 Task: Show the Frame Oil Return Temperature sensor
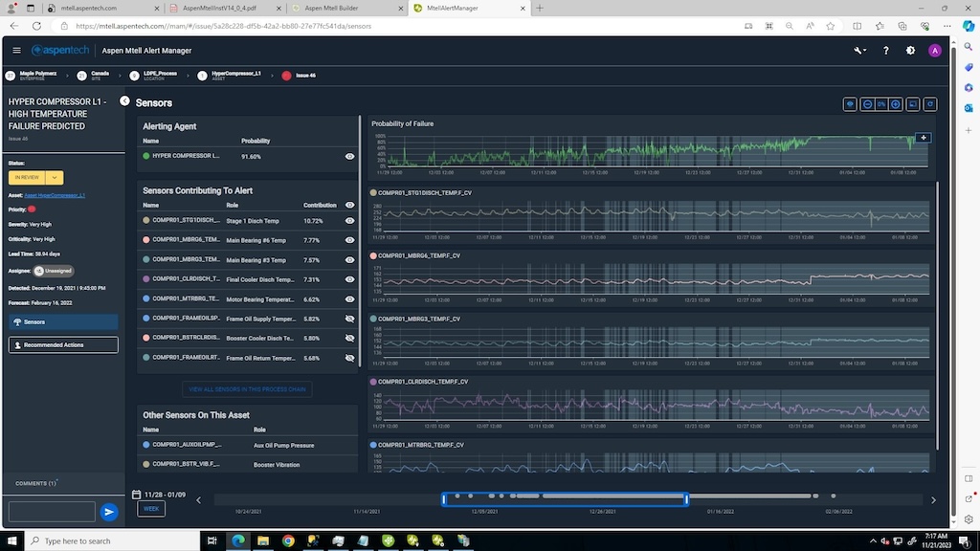coord(349,358)
